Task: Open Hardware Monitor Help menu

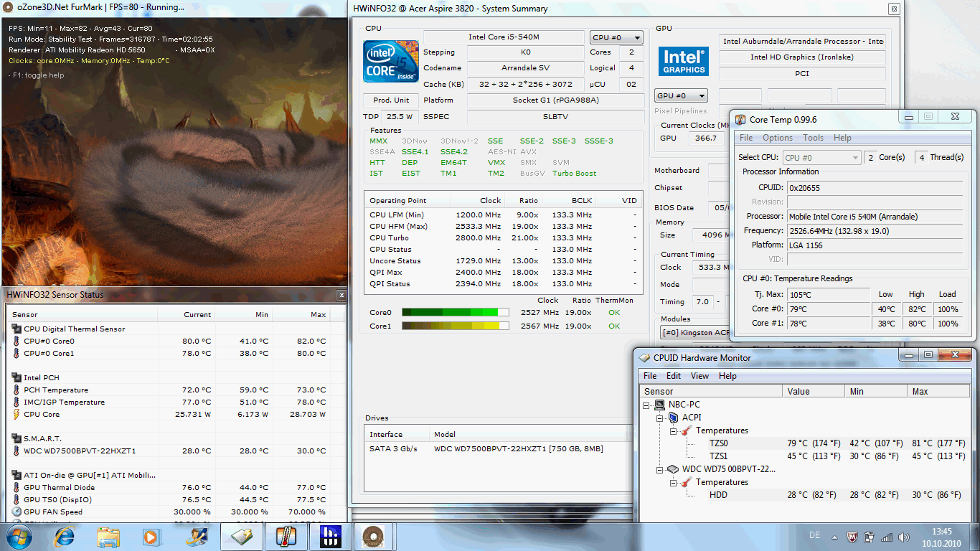Action: pyautogui.click(x=727, y=376)
